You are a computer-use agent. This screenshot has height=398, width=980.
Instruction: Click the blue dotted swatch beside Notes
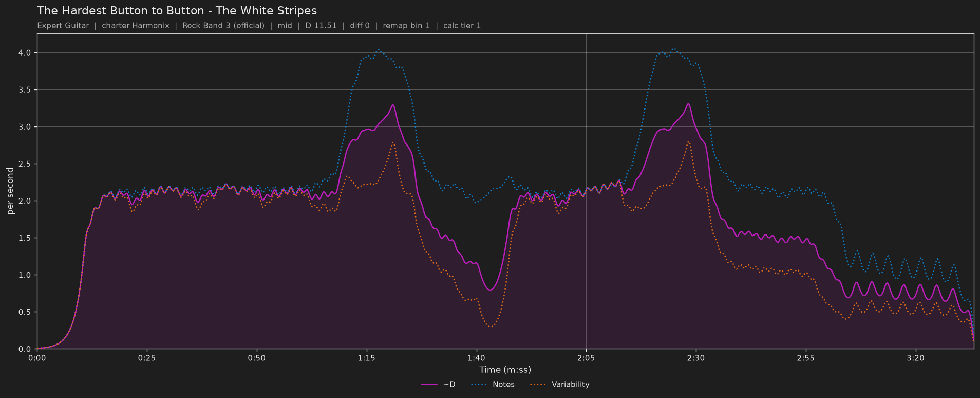[x=479, y=385]
